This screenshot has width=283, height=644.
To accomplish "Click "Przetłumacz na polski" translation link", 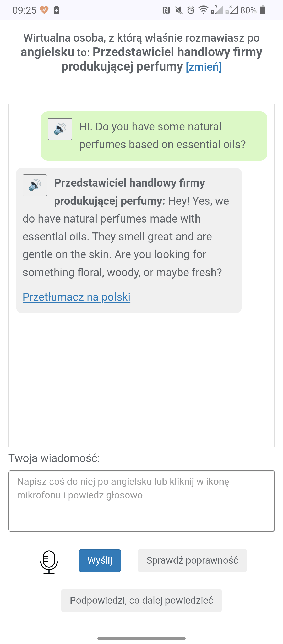I will pyautogui.click(x=77, y=297).
